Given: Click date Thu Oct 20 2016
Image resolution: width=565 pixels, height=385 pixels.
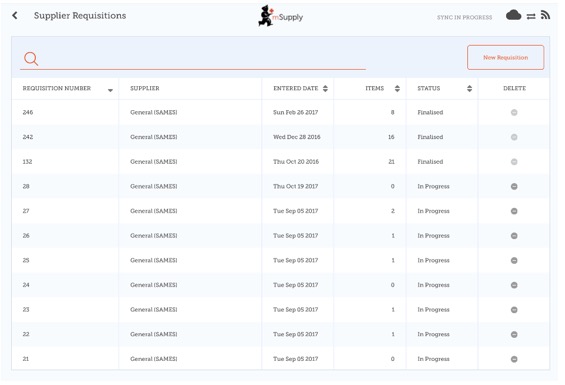Looking at the screenshot, I should tap(296, 162).
